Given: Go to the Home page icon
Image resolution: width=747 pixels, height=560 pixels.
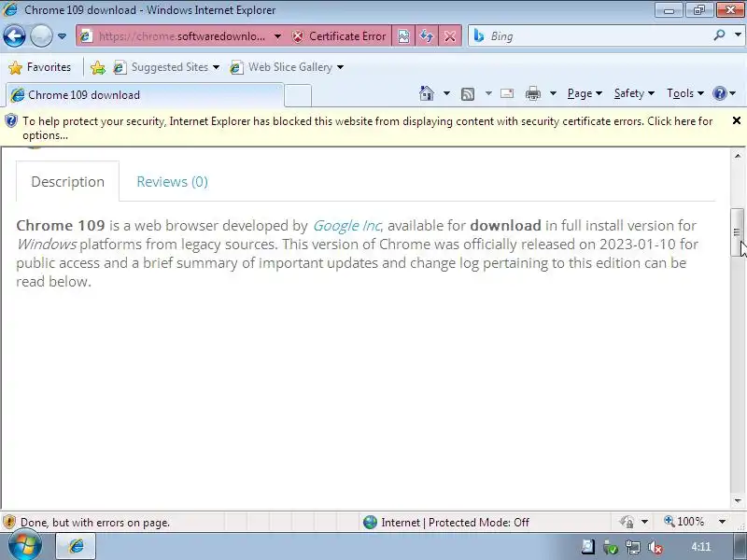Looking at the screenshot, I should 427,93.
